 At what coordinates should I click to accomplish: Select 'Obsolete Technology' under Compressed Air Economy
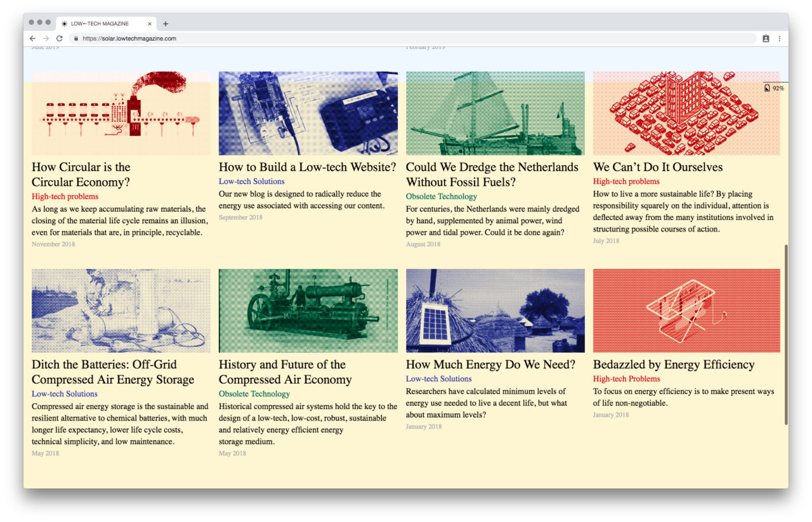click(254, 394)
